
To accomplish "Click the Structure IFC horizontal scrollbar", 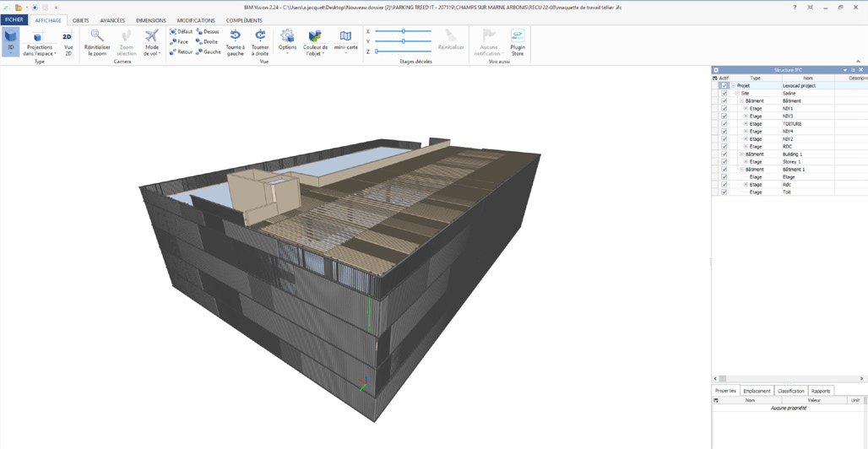I will coord(789,378).
